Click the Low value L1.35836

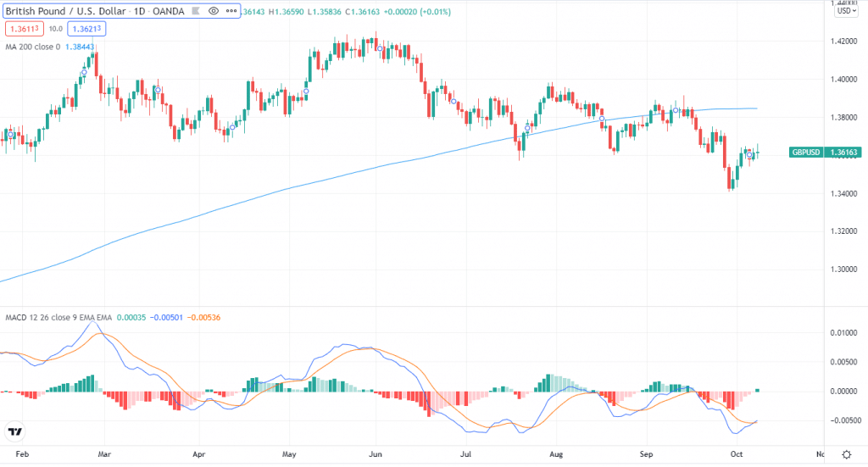[x=325, y=12]
